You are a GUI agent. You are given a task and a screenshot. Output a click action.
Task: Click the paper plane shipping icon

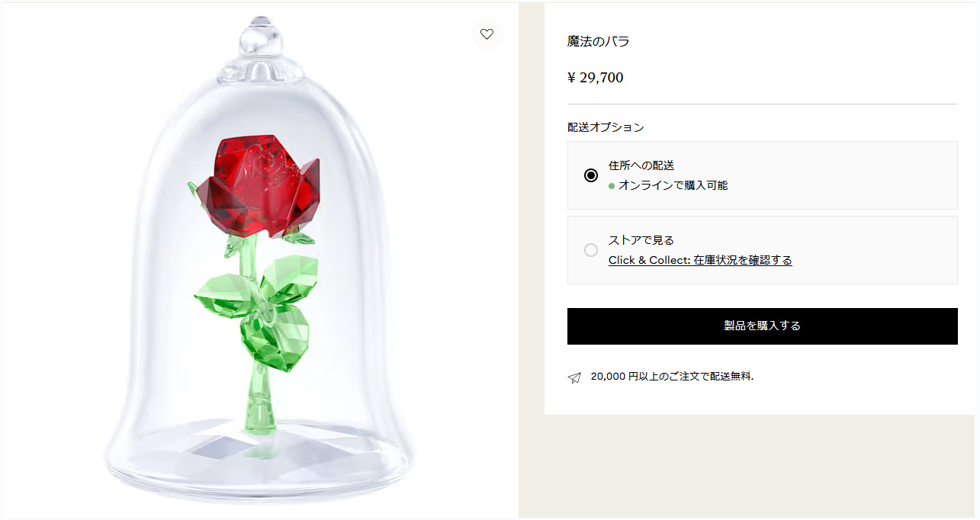click(x=574, y=376)
